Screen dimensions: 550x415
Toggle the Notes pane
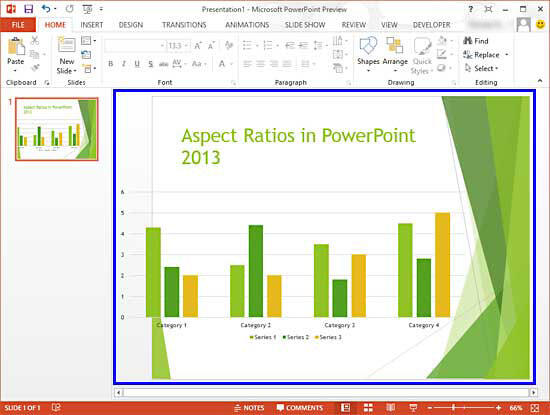click(x=249, y=408)
